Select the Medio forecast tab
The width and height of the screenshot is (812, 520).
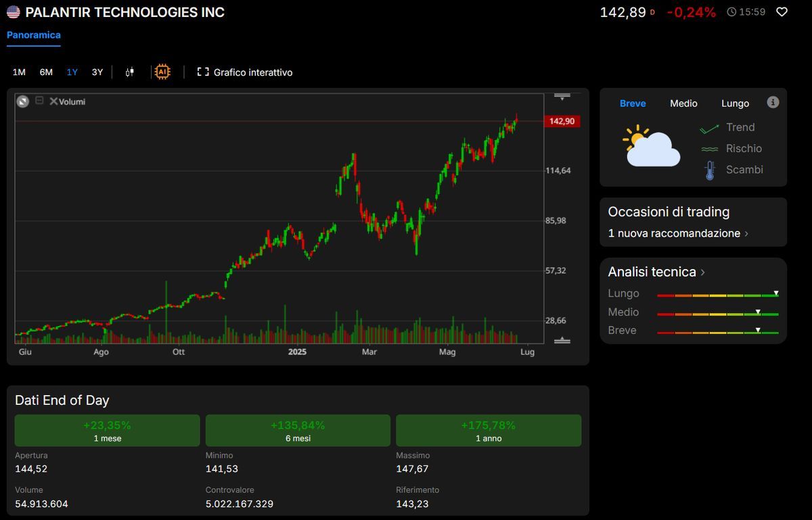(683, 103)
